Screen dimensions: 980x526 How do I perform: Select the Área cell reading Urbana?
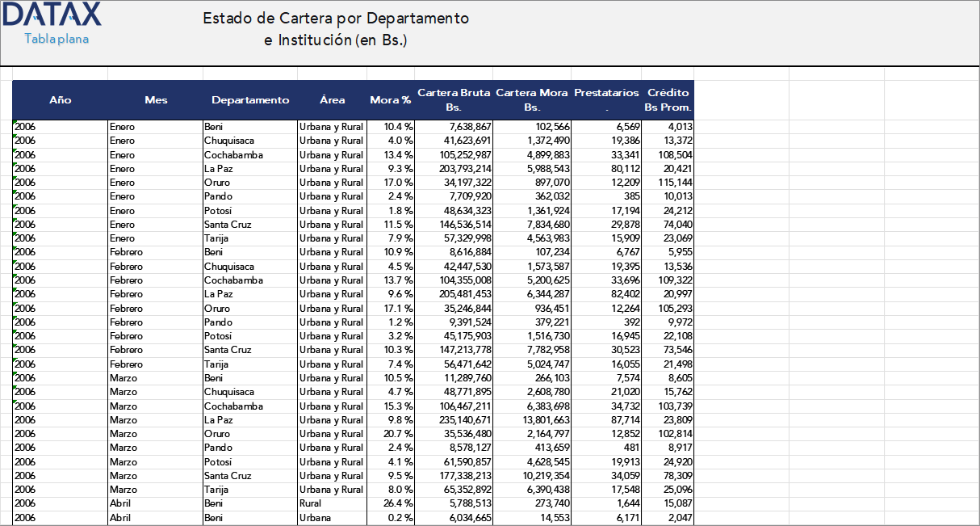(x=332, y=518)
